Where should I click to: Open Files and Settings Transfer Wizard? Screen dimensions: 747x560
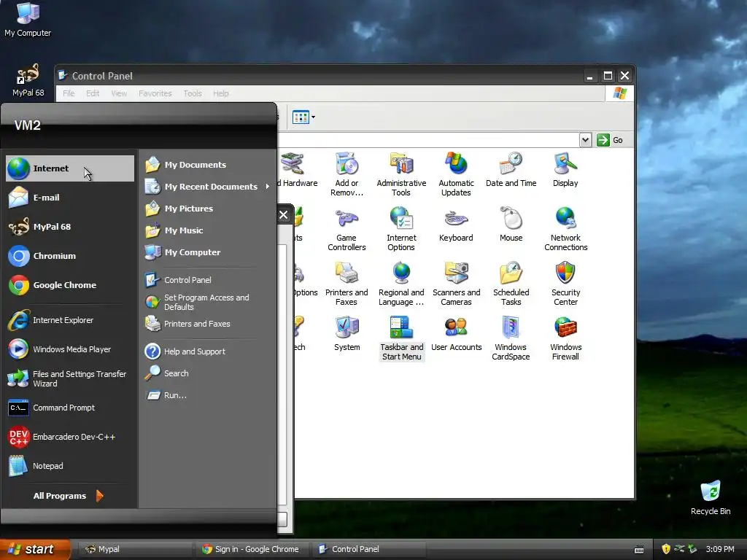69,378
